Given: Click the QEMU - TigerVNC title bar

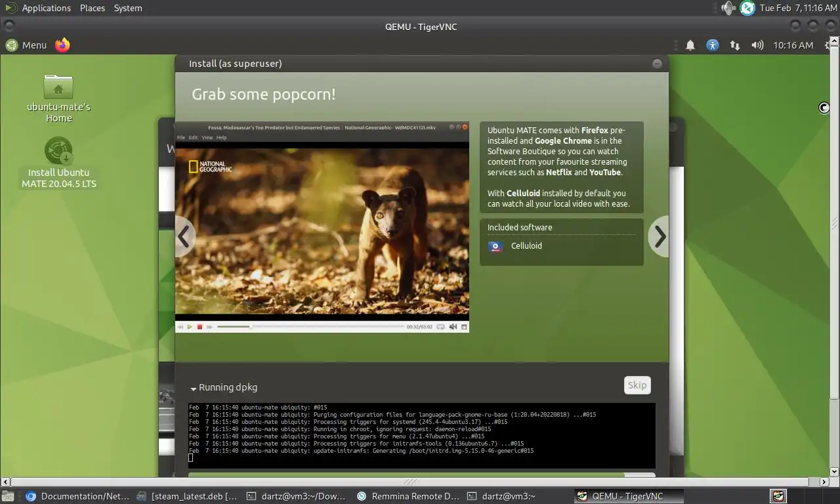Looking at the screenshot, I should 420,26.
